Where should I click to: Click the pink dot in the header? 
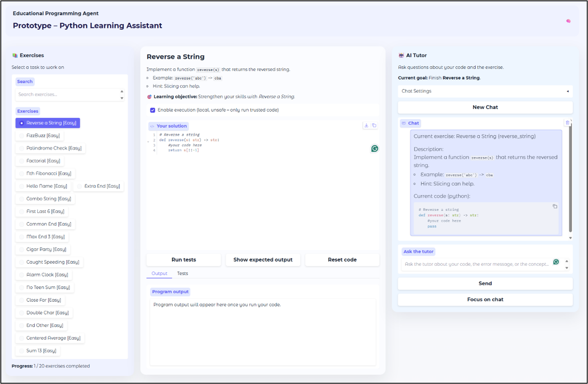click(568, 21)
